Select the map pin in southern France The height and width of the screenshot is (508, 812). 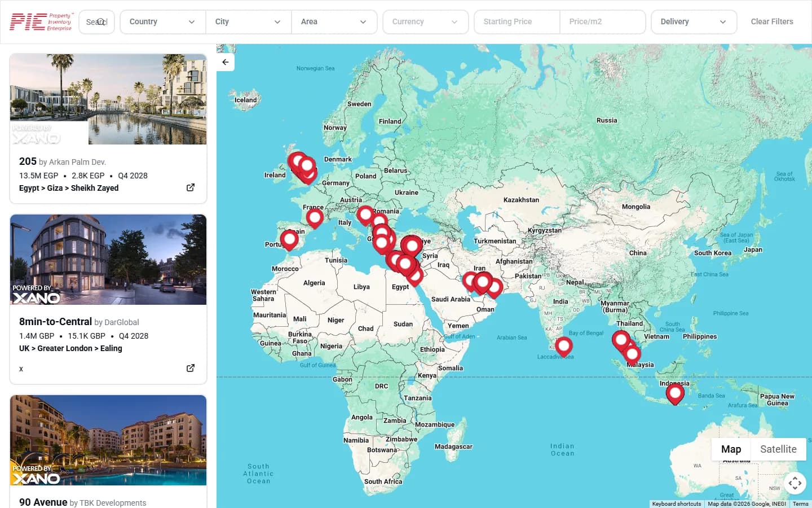[x=315, y=217]
